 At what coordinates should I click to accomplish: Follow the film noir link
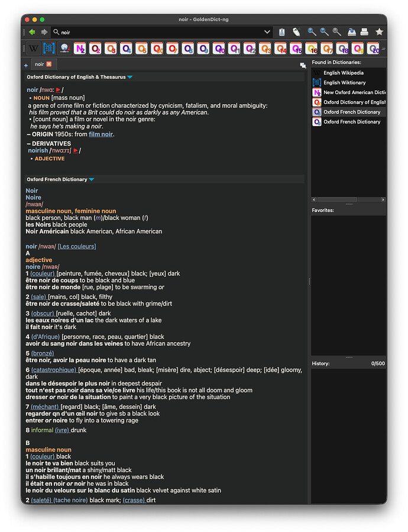click(x=101, y=134)
